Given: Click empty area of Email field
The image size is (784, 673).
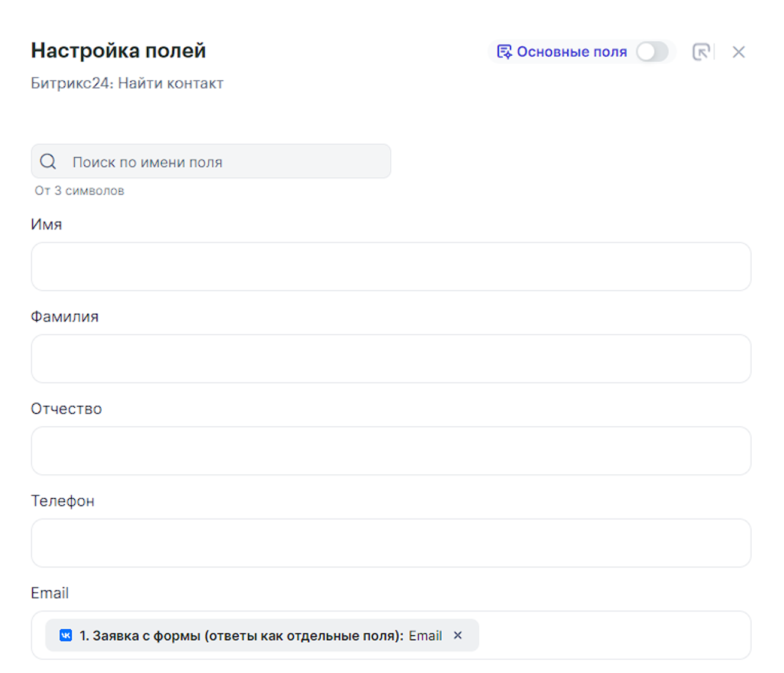Looking at the screenshot, I should (610, 635).
